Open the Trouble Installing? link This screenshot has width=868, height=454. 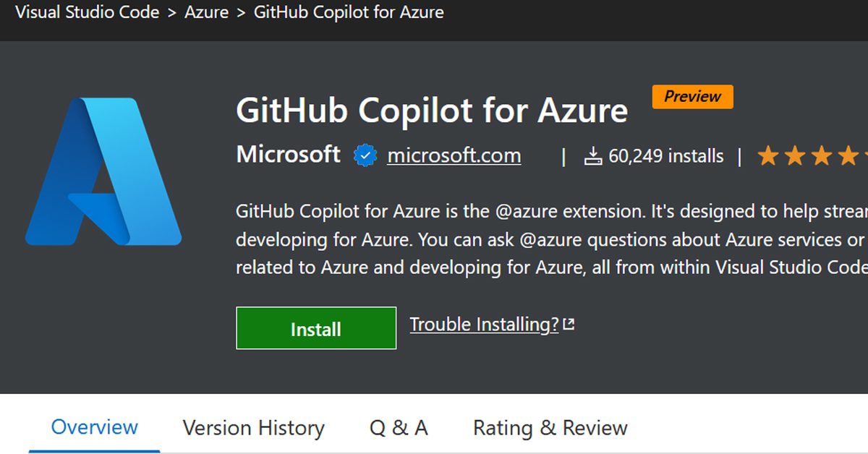484,325
